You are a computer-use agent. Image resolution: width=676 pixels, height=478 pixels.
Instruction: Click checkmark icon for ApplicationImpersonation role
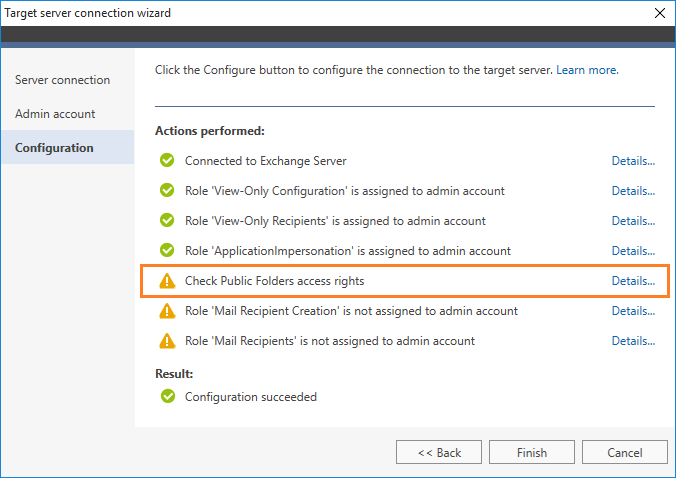pyautogui.click(x=167, y=250)
